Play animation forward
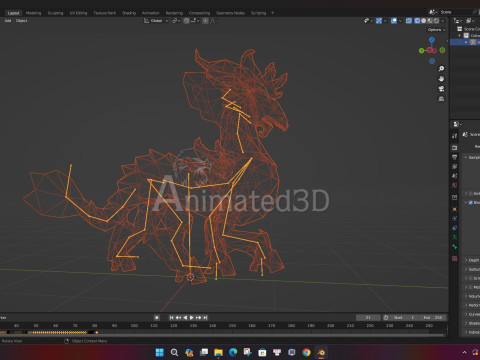 (x=192, y=318)
